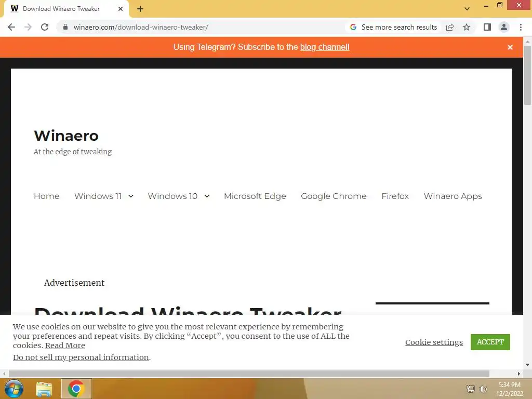Dismiss the Telegram banner

(510, 47)
